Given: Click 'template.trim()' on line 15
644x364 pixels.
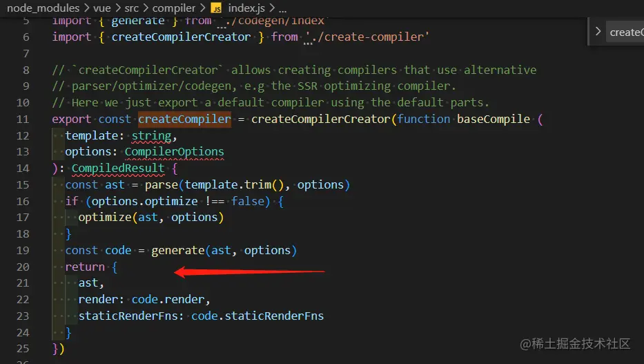Looking at the screenshot, I should pyautogui.click(x=234, y=185).
